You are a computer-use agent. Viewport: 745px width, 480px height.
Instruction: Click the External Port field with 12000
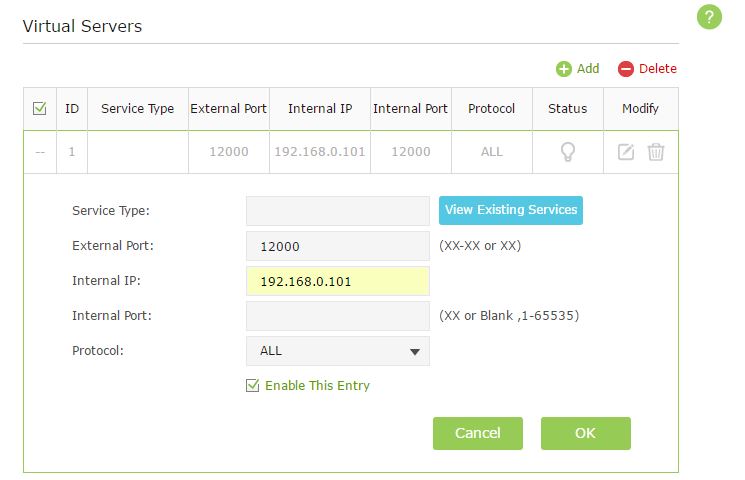(x=338, y=246)
